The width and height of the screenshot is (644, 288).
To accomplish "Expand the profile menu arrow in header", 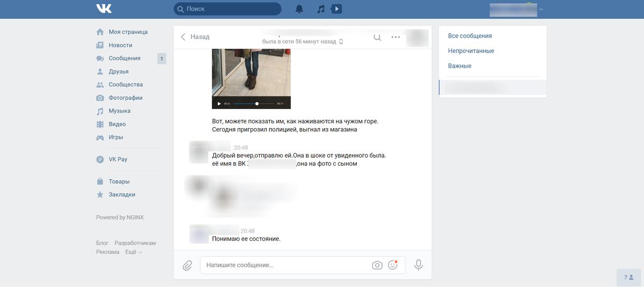I will [x=541, y=9].
